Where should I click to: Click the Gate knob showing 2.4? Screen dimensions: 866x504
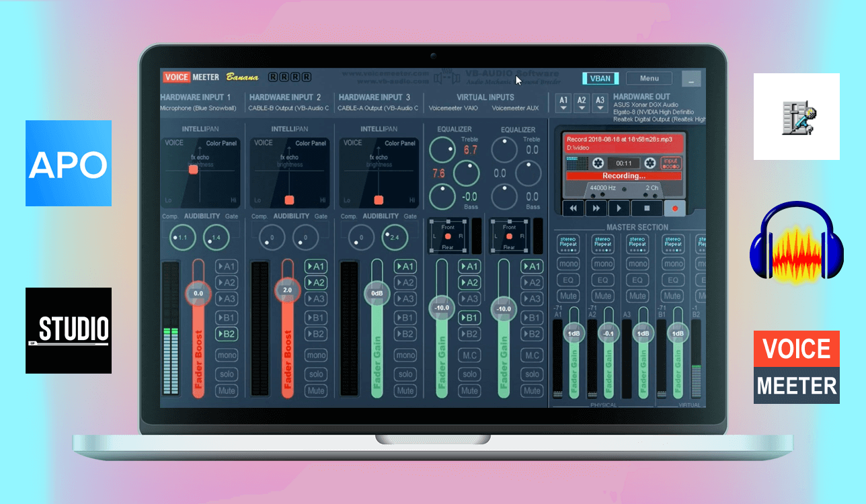(395, 237)
